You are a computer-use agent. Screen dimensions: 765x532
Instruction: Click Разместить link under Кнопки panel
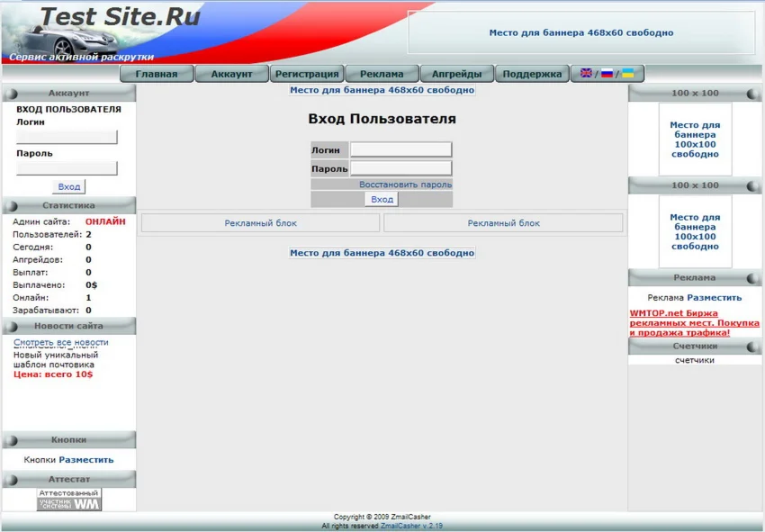(x=85, y=459)
